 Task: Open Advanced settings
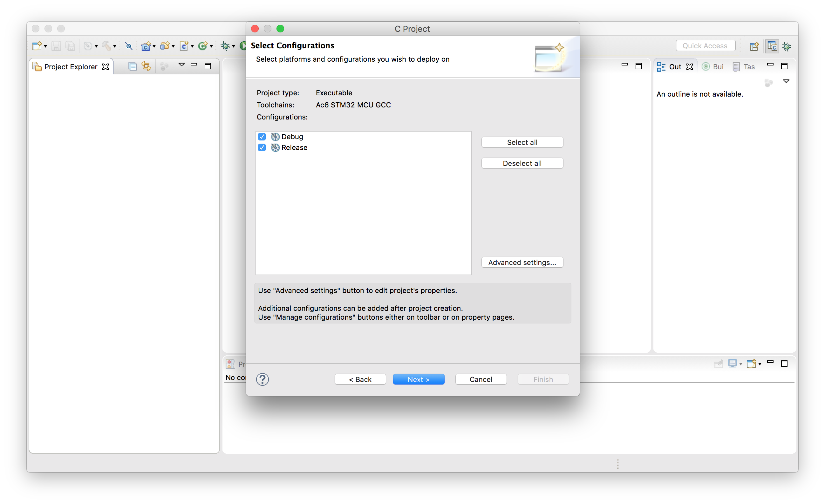tap(522, 262)
